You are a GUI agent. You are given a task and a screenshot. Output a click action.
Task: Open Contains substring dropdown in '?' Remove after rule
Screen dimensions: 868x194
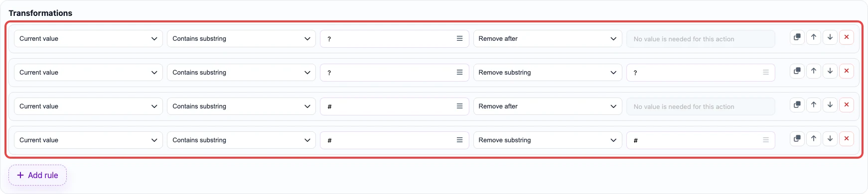click(241, 39)
